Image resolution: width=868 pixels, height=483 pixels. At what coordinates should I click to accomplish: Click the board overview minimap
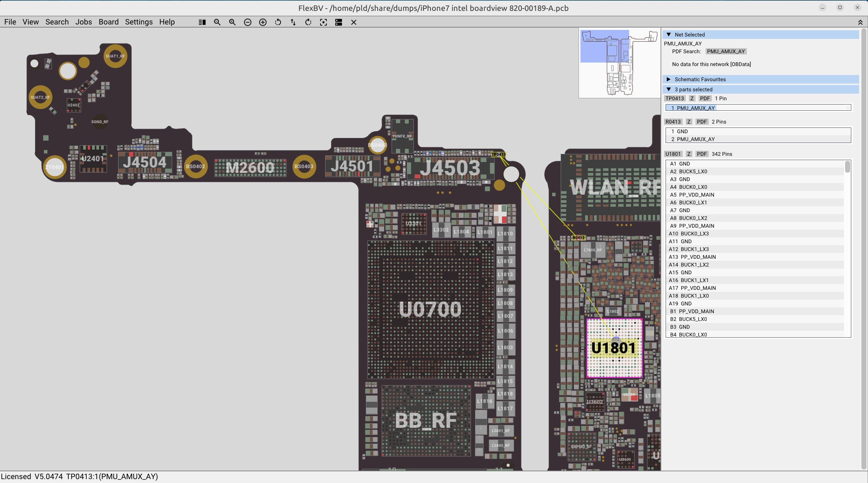click(619, 63)
